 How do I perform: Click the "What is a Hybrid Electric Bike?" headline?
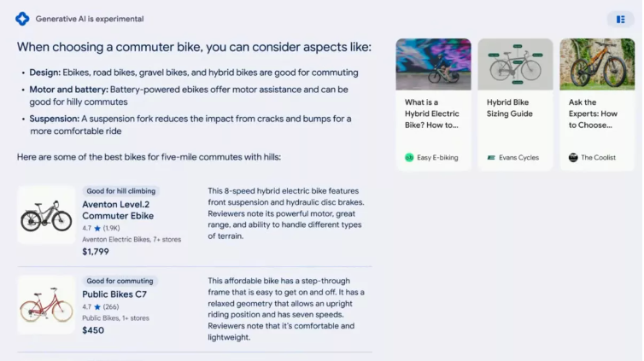coord(432,114)
